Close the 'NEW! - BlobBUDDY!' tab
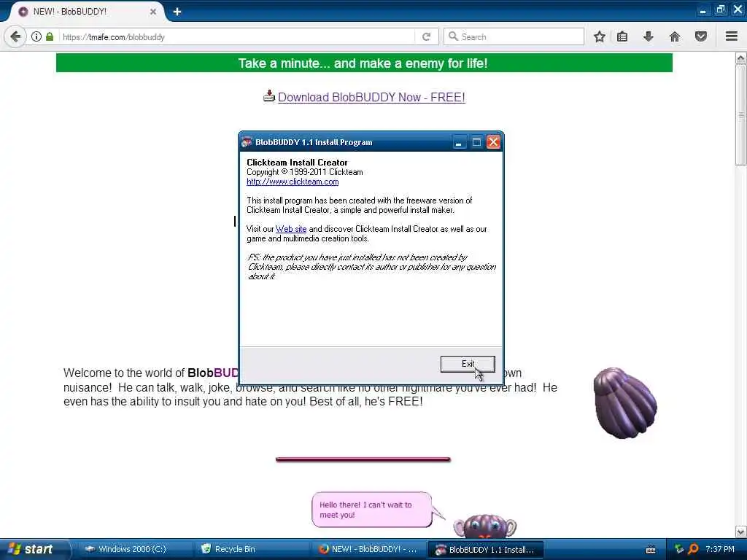The width and height of the screenshot is (747, 560). [153, 12]
